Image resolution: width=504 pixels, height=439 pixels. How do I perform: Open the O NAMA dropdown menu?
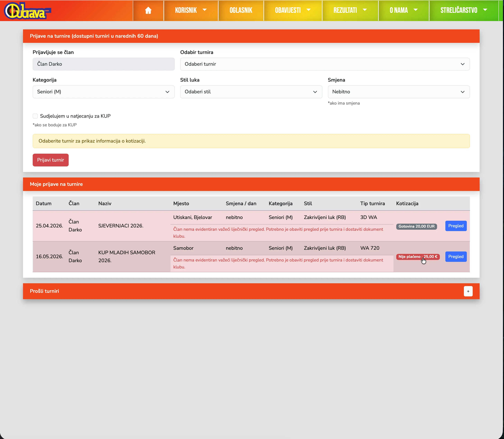(404, 10)
